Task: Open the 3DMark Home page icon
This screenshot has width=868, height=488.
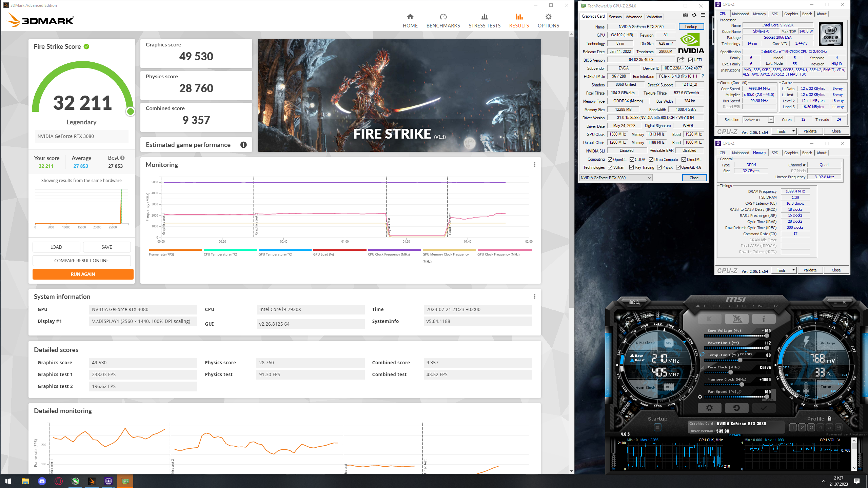Action: click(410, 17)
